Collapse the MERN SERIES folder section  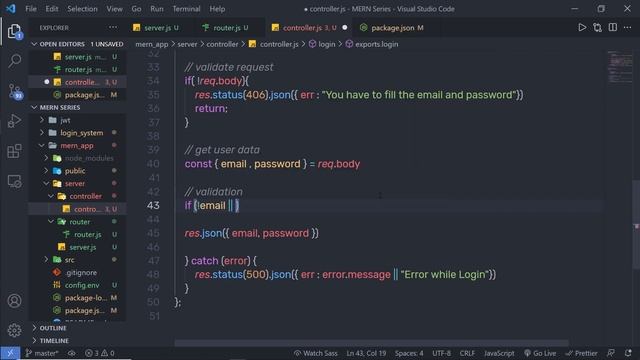click(x=34, y=107)
